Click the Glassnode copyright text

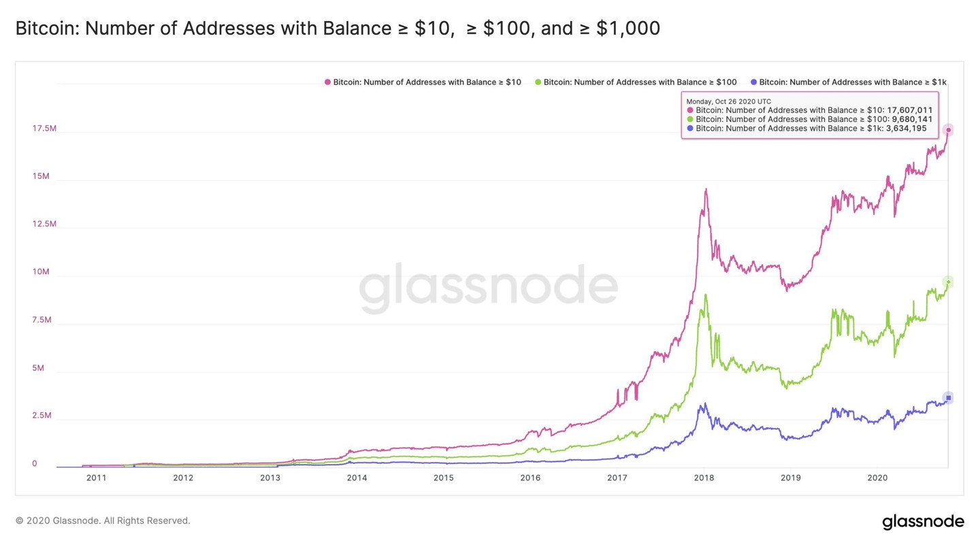pyautogui.click(x=103, y=520)
